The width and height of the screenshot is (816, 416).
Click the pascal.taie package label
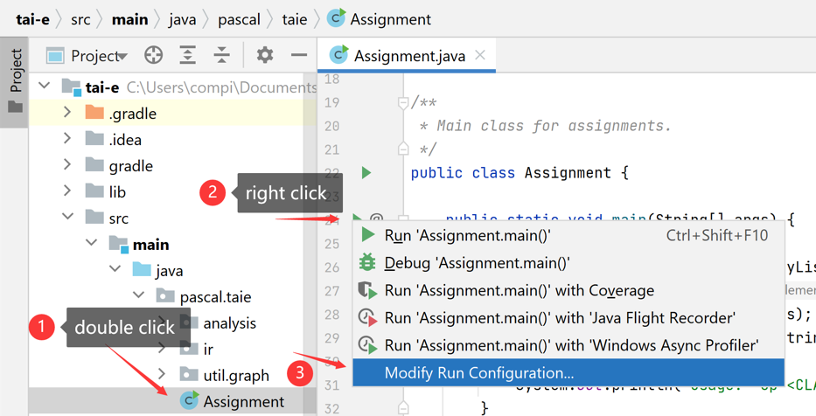tap(215, 297)
